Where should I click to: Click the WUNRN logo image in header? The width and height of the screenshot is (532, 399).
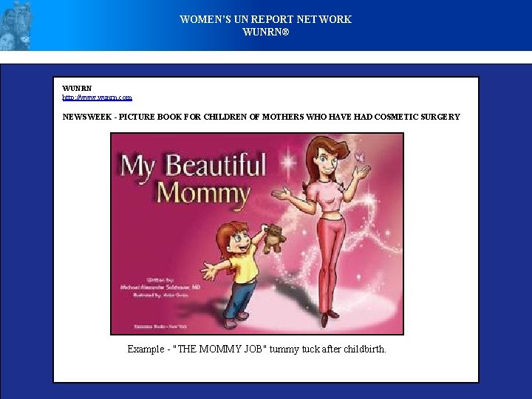click(x=16, y=25)
